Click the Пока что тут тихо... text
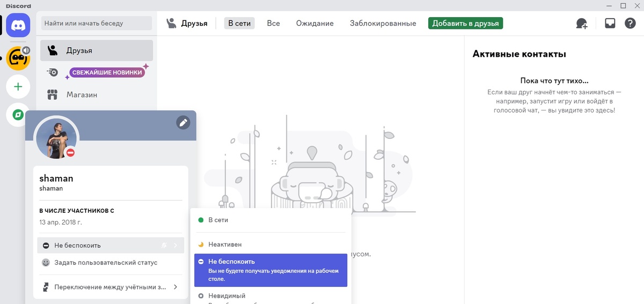Screen dimensions: 644x304 pos(554,81)
